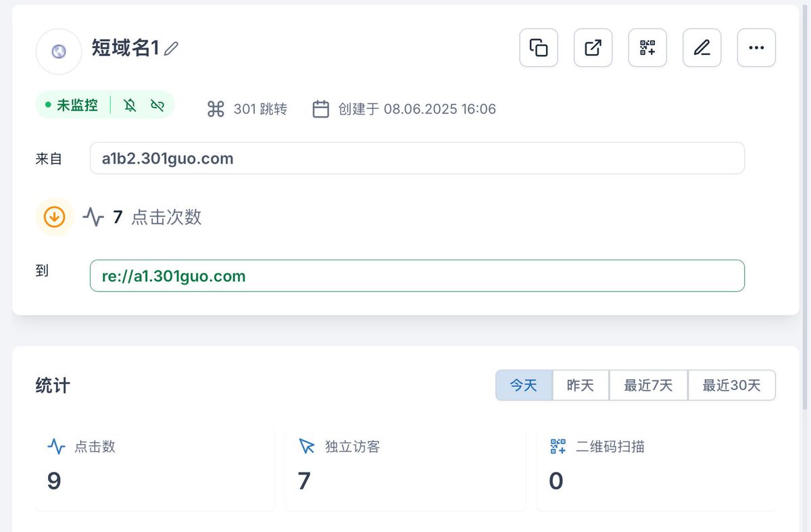
Task: Select the destination field re://a1.301guo.com
Action: (417, 276)
